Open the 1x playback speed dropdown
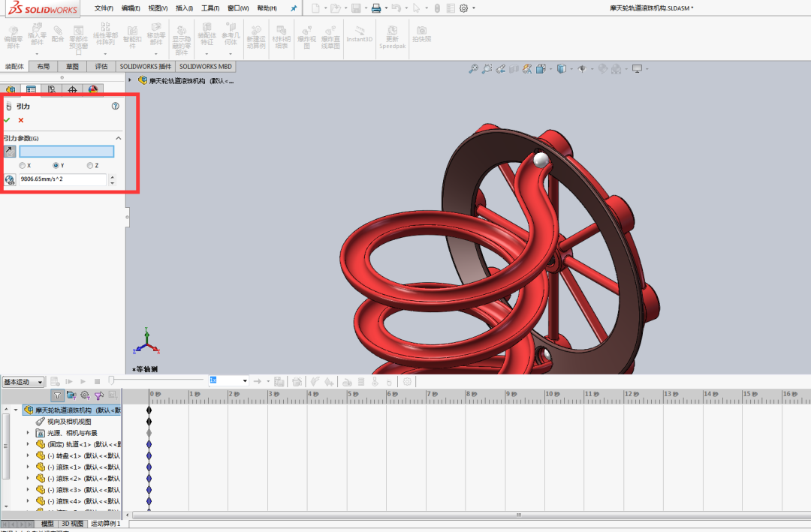The height and width of the screenshot is (532, 811). point(245,381)
